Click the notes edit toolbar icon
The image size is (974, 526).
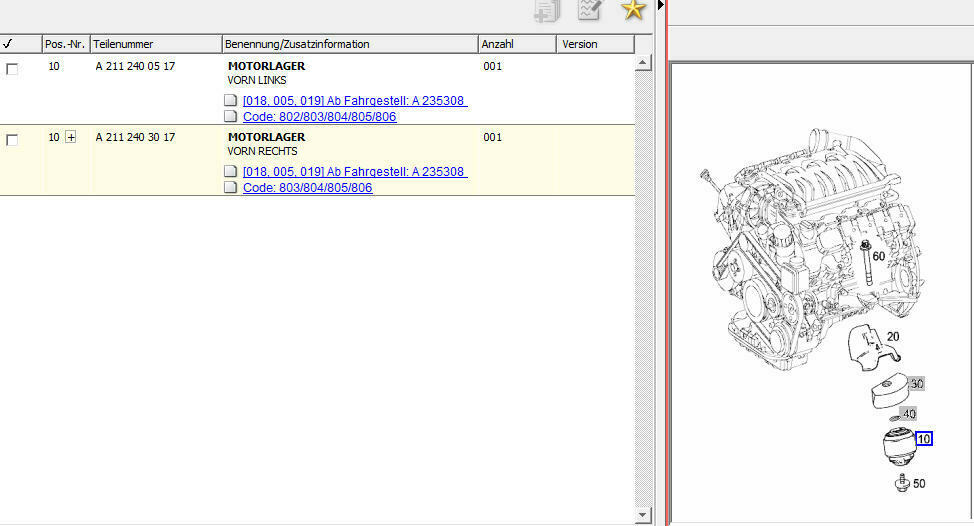590,9
